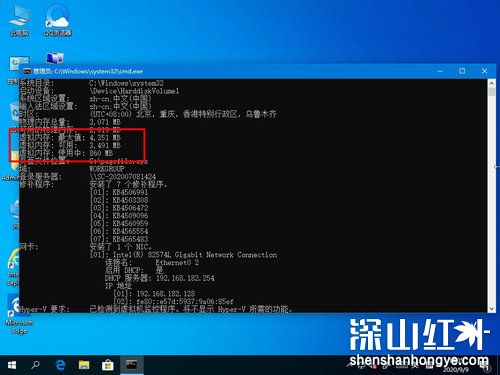Open the QQ Browser desktop icon
500x375 pixels.
pos(58,21)
